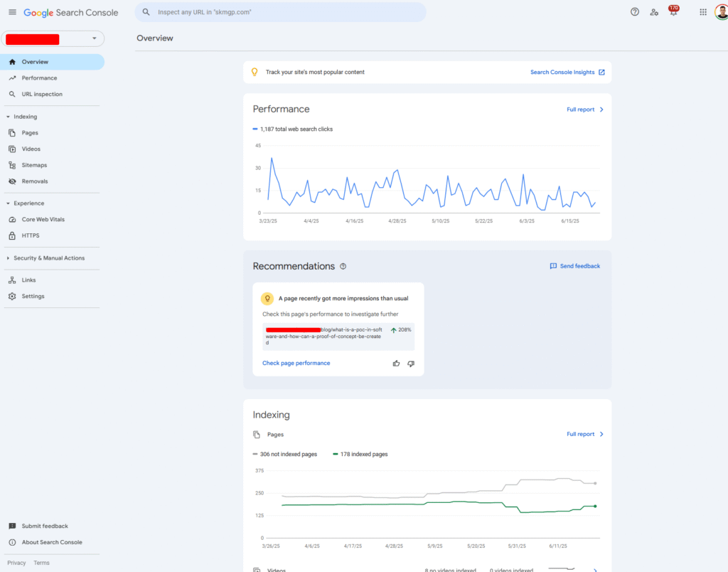This screenshot has width=728, height=572.
Task: Open the Performance Full report link
Action: (580, 110)
